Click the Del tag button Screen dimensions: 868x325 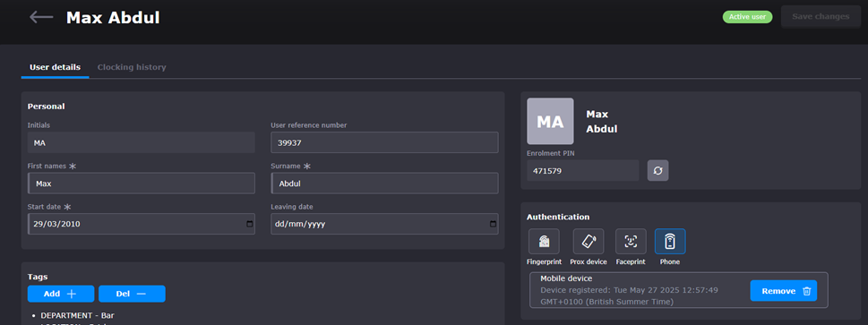132,294
